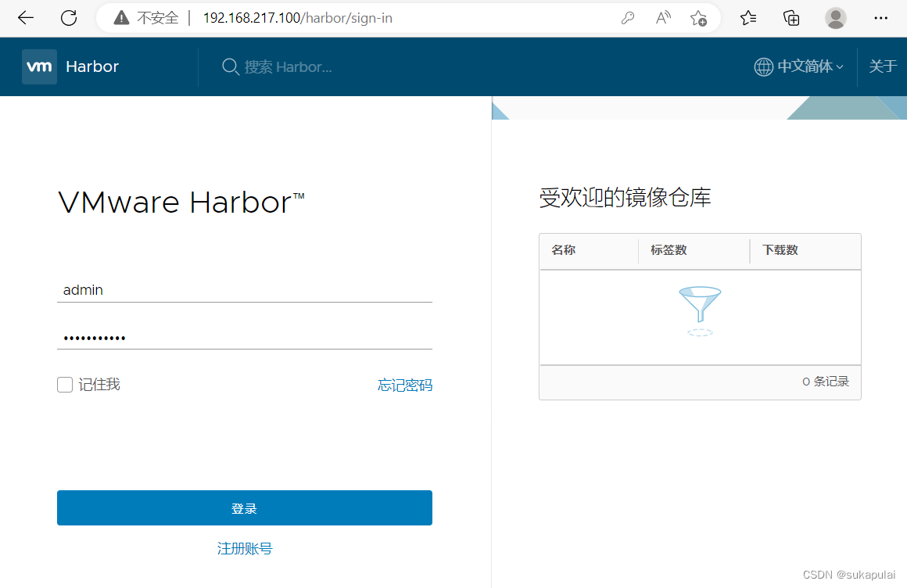Viewport: 907px width, 588px height.
Task: Open the favorites list icon
Action: 748,18
